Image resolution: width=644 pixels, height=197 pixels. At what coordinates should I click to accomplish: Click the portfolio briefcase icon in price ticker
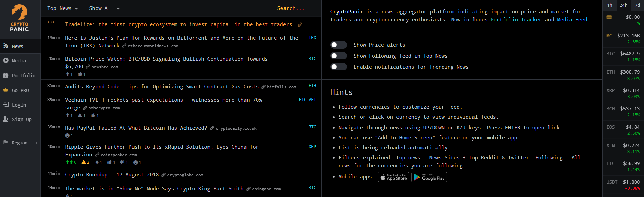click(x=609, y=17)
